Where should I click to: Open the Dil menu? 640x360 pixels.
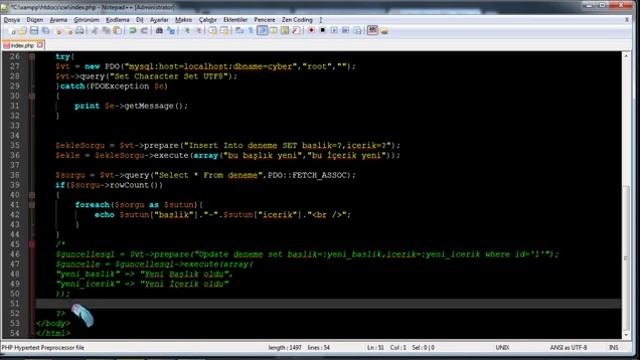(x=140, y=20)
